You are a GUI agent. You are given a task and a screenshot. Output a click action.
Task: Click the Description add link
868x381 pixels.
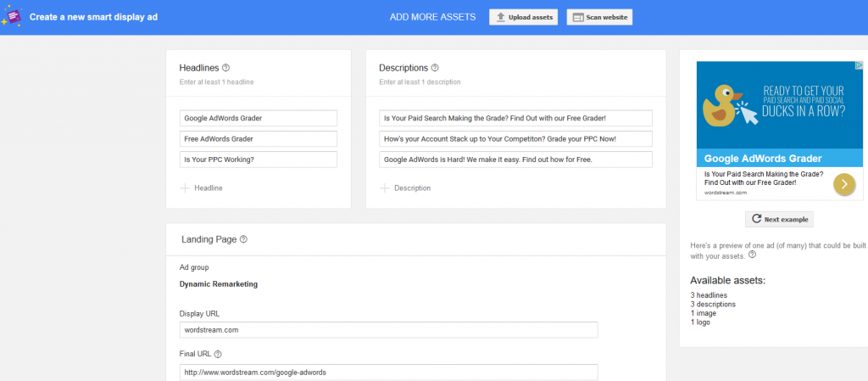(x=413, y=188)
